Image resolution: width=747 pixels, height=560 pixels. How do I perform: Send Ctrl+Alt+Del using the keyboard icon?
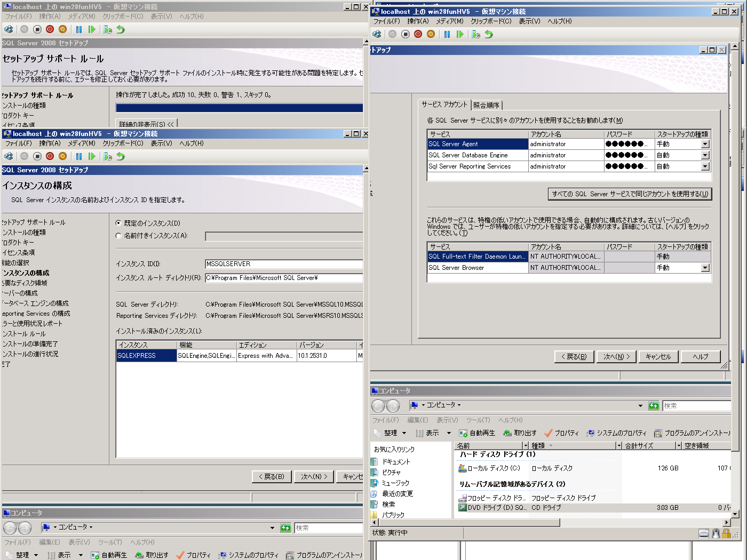pos(376,34)
